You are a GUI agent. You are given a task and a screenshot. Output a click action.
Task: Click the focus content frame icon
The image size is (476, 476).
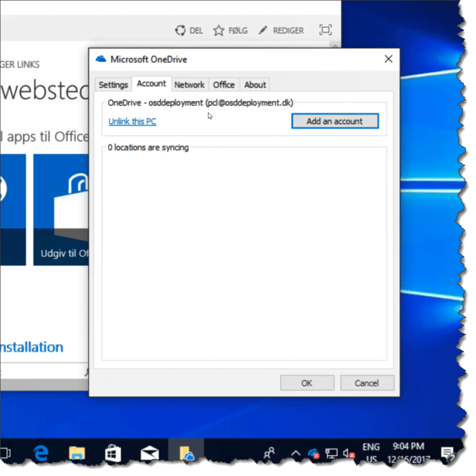(325, 30)
